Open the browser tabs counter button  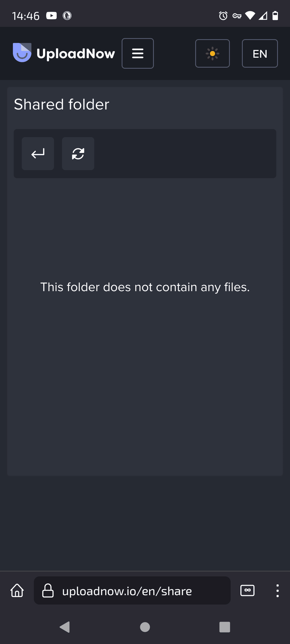[x=247, y=591]
